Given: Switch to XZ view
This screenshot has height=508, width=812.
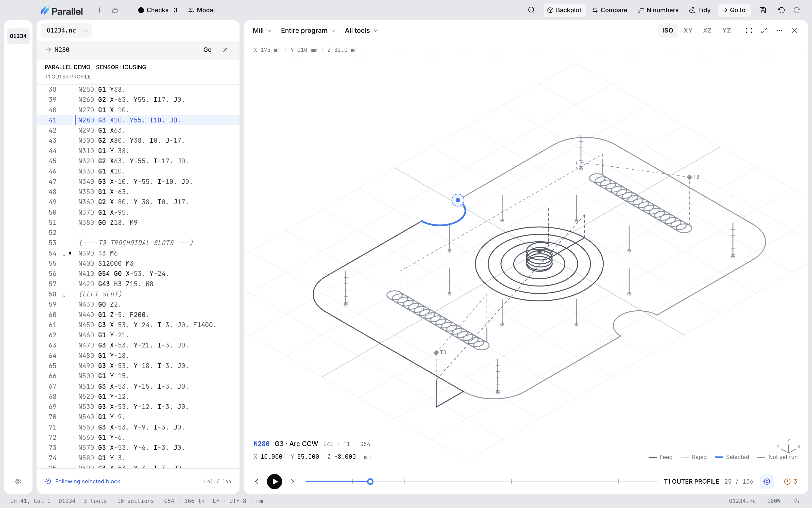Looking at the screenshot, I should tap(707, 30).
